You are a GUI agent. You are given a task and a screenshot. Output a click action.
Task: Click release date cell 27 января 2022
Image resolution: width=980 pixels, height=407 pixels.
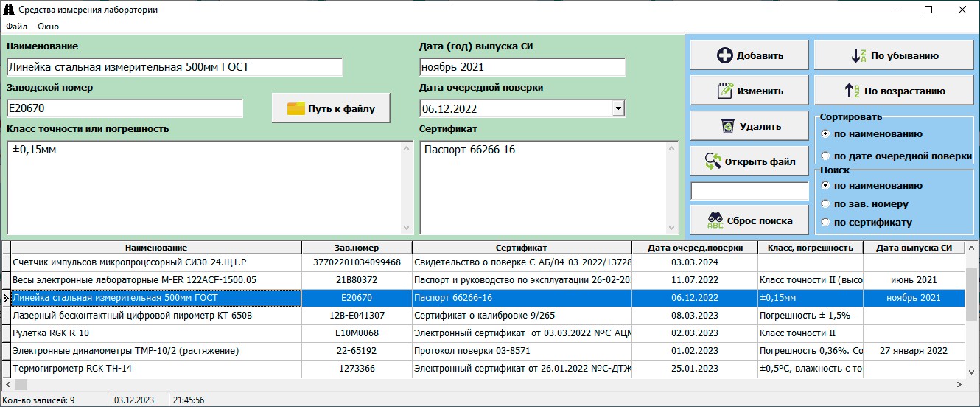[x=914, y=351]
